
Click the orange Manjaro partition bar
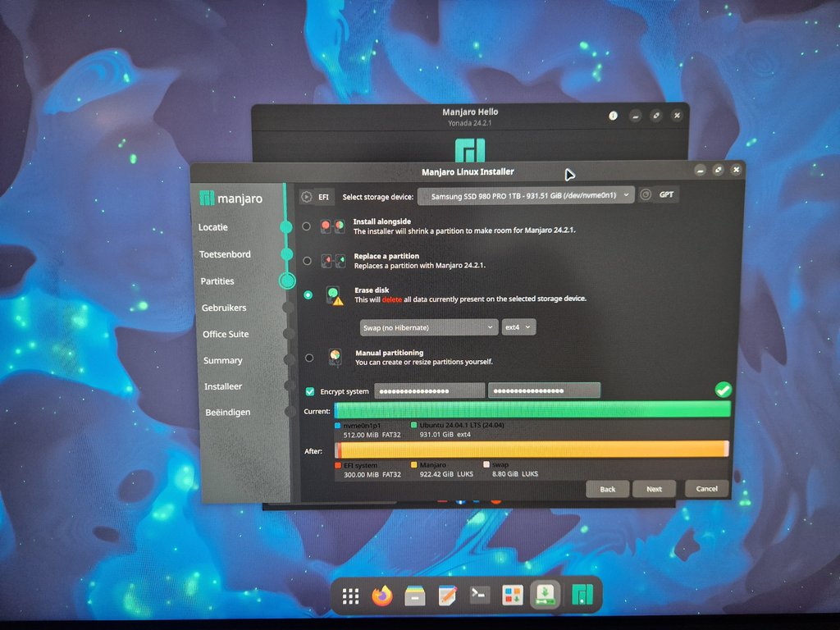coord(533,450)
